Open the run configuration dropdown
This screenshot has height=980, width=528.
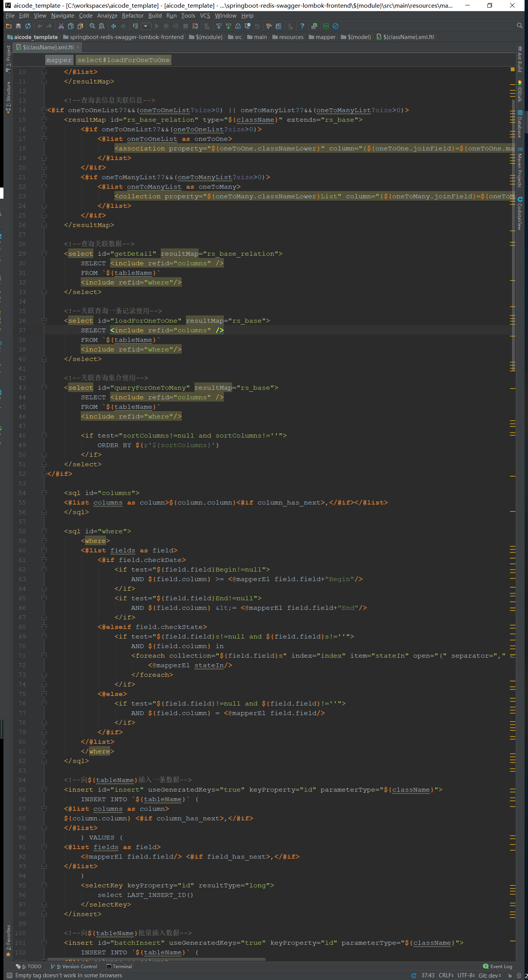[146, 26]
